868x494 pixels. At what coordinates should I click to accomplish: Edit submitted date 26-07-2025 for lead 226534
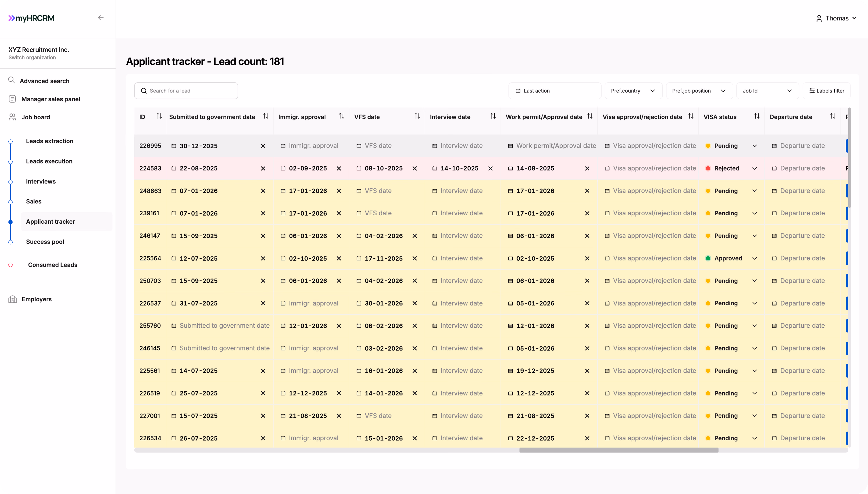point(198,438)
